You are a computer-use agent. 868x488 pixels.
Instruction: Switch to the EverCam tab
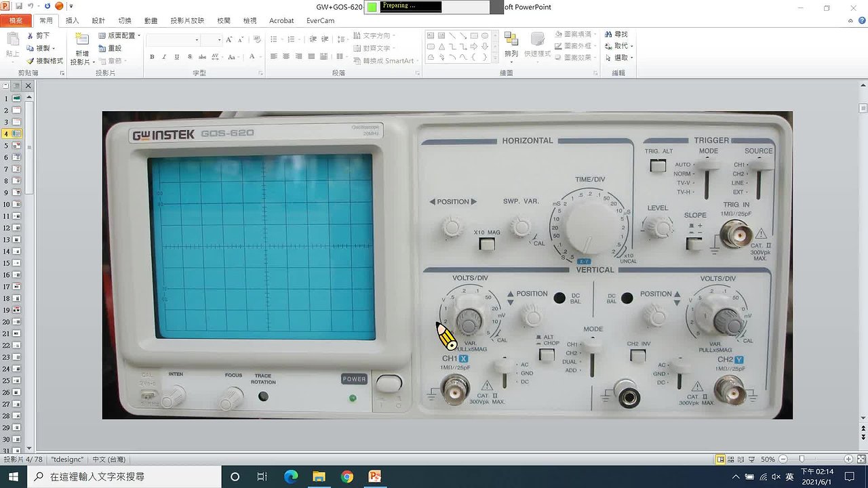[x=320, y=21]
